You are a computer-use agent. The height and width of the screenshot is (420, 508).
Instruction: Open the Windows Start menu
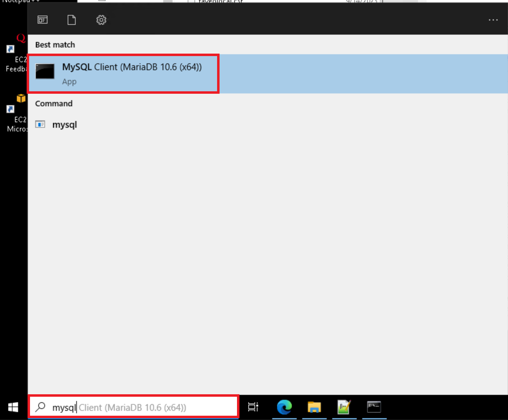click(13, 407)
